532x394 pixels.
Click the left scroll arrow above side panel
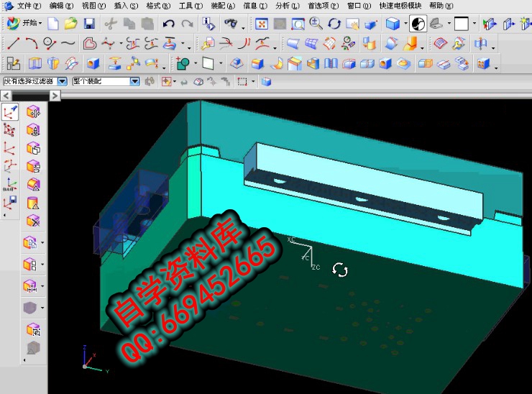(x=6, y=96)
